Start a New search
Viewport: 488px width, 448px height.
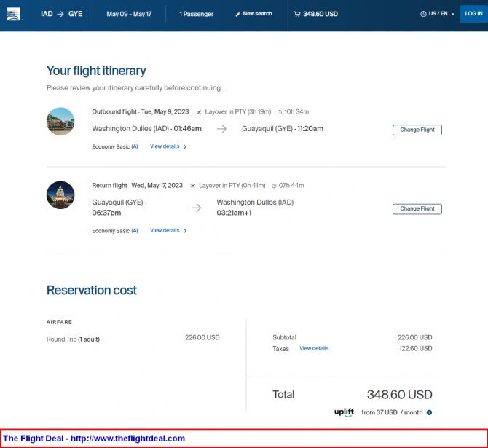[253, 14]
